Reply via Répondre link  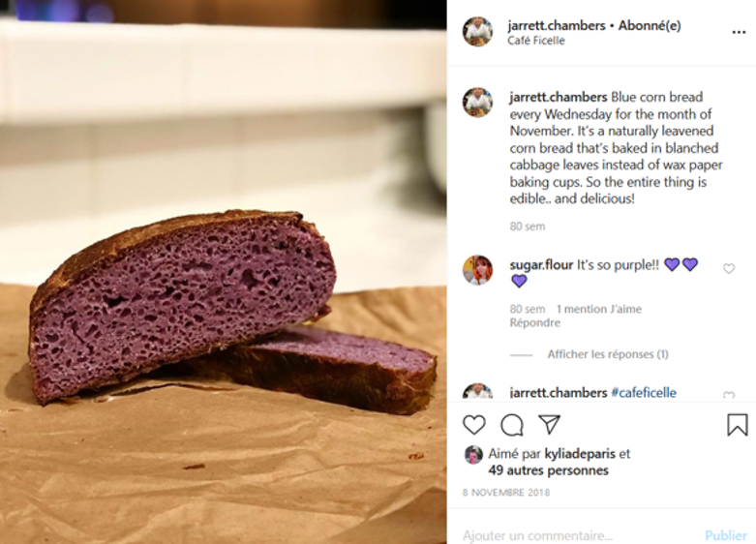tap(534, 322)
